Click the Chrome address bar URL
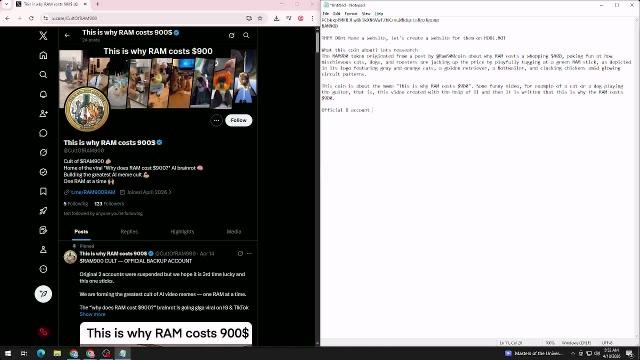 [75, 18]
